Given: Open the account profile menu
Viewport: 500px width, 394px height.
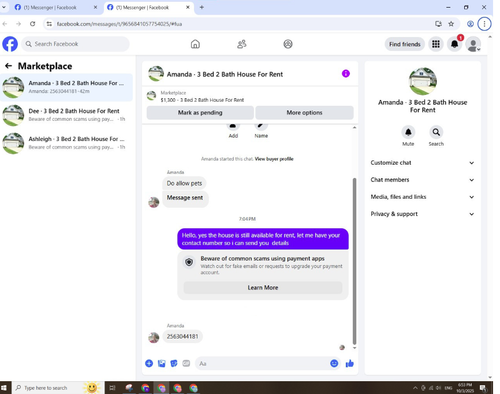Looking at the screenshot, I should 473,44.
